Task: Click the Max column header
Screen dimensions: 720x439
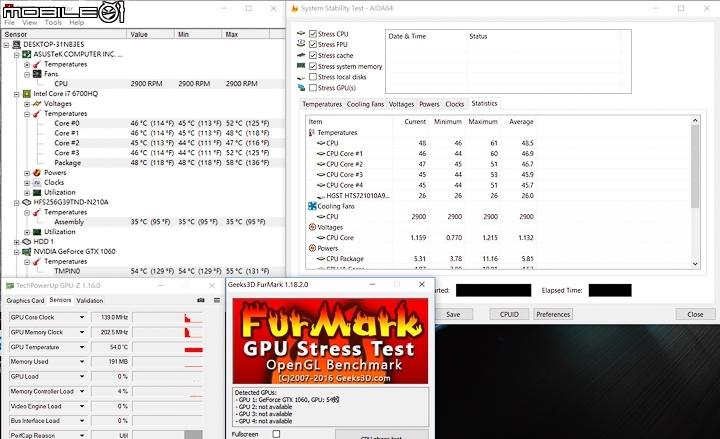Action: [246, 34]
